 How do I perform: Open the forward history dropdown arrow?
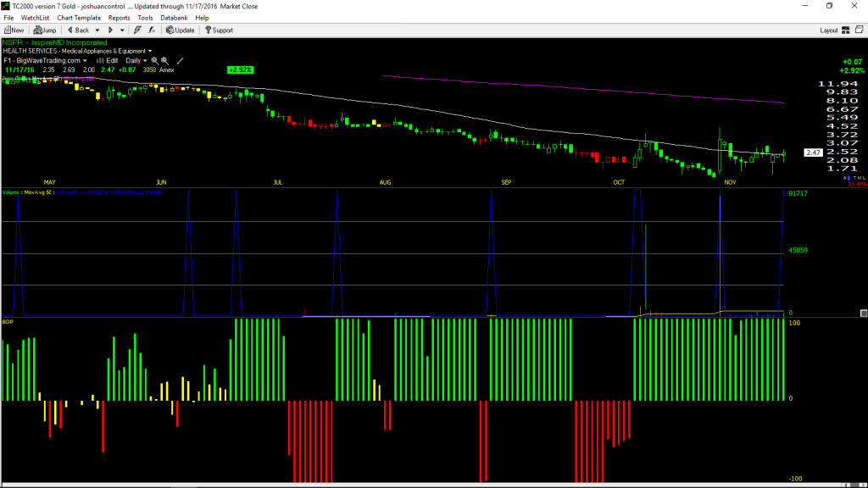pyautogui.click(x=122, y=30)
